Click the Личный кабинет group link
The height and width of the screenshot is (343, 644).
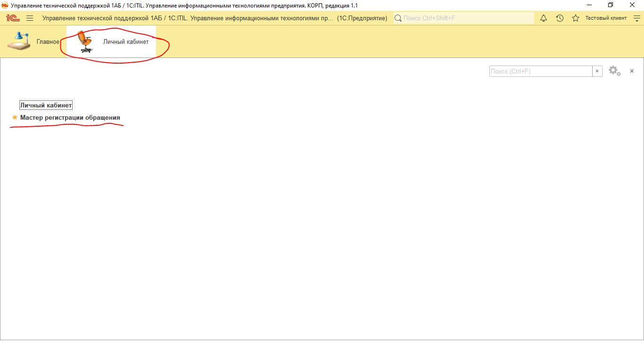pos(46,106)
